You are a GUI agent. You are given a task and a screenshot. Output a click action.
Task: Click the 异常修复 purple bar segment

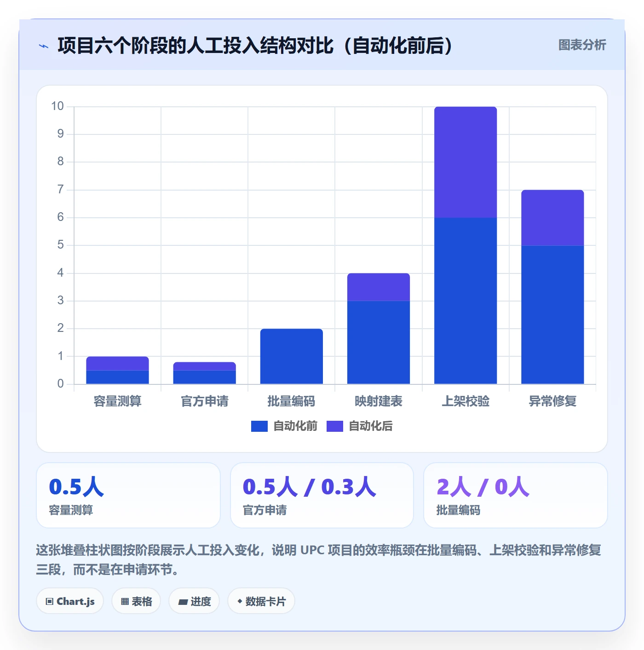tap(552, 217)
